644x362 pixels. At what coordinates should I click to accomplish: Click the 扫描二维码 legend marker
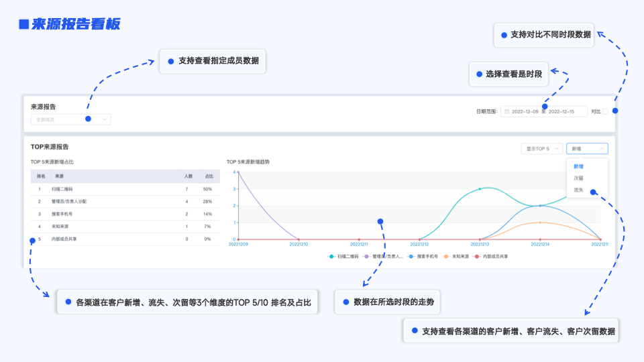pyautogui.click(x=332, y=256)
